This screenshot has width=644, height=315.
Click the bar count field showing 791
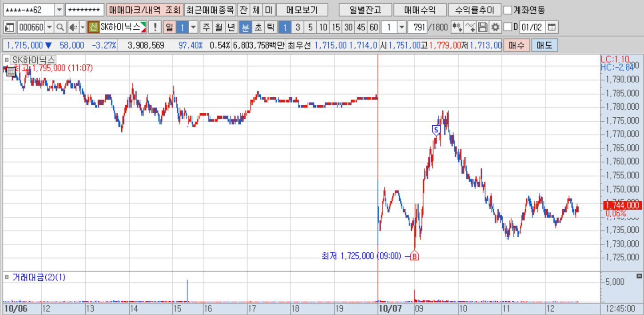coord(418,27)
